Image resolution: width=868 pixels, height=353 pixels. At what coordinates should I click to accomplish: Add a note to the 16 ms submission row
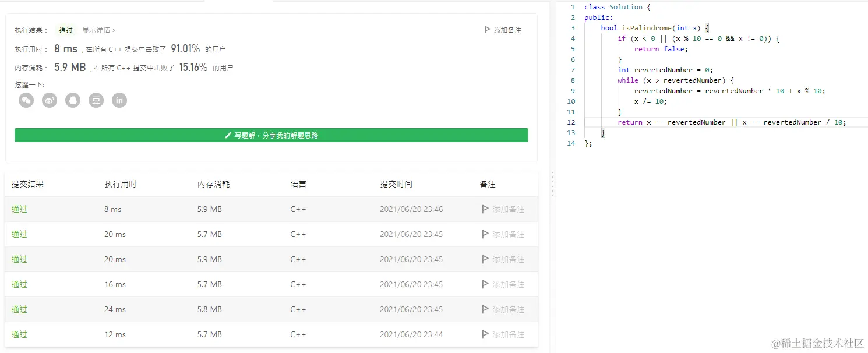pos(503,284)
